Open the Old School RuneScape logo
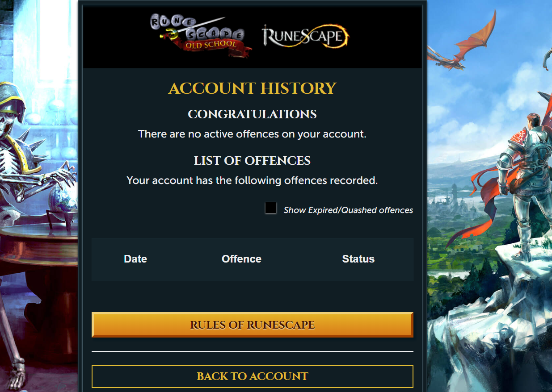 tap(200, 36)
